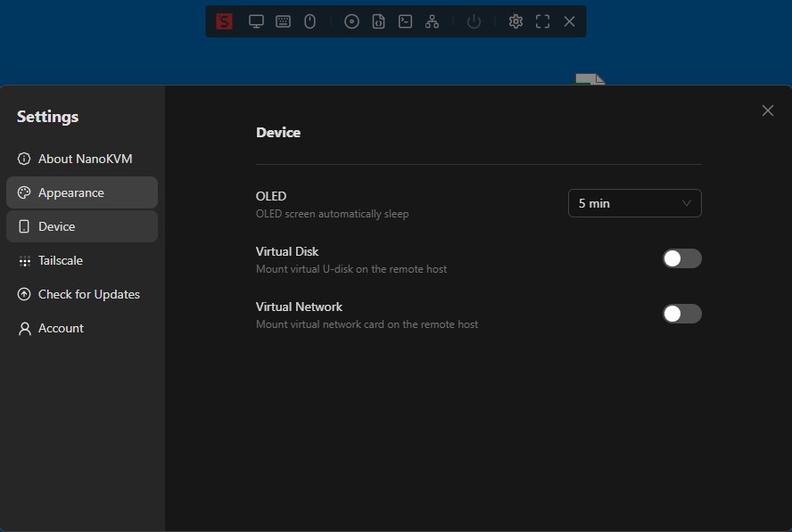Enable the Virtual Network toggle
The width and height of the screenshot is (792, 532).
(x=681, y=314)
